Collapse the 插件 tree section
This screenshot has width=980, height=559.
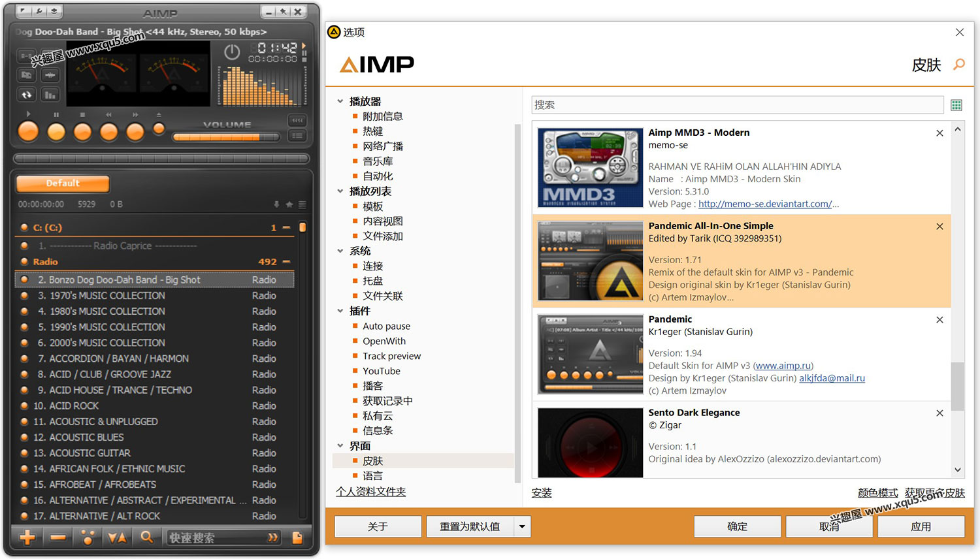[x=340, y=311]
